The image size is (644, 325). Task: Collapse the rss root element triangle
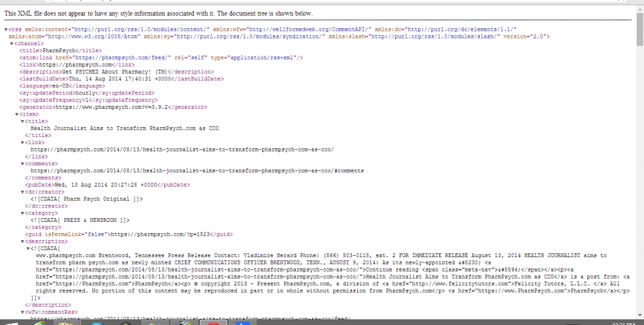pyautogui.click(x=6, y=30)
